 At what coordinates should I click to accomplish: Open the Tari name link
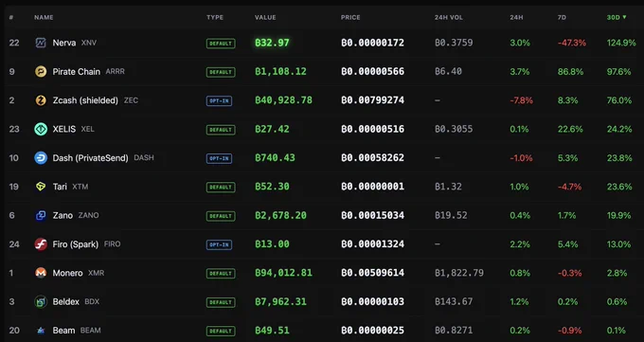click(x=60, y=187)
